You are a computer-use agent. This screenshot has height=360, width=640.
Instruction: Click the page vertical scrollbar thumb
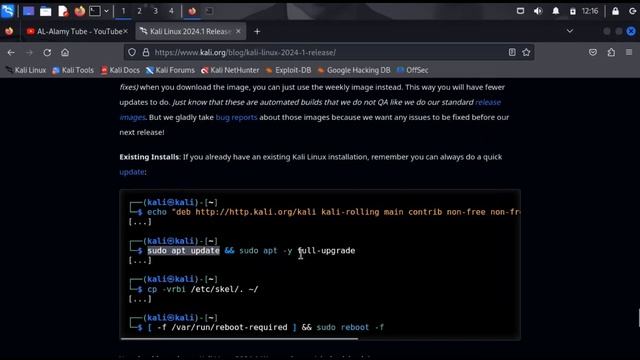pyautogui.click(x=639, y=318)
